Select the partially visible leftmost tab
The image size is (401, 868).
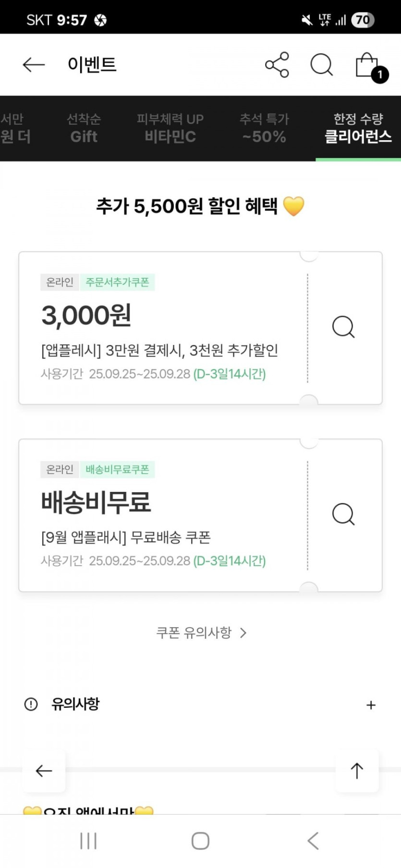13,128
